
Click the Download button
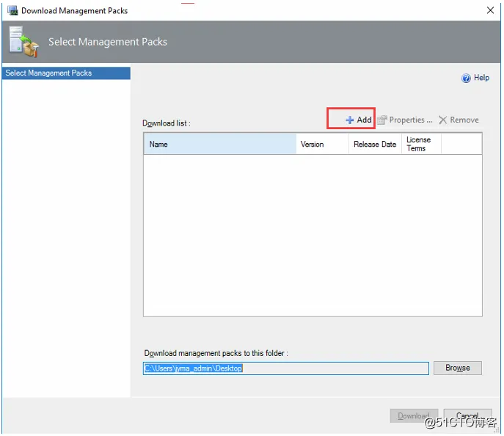pyautogui.click(x=414, y=415)
